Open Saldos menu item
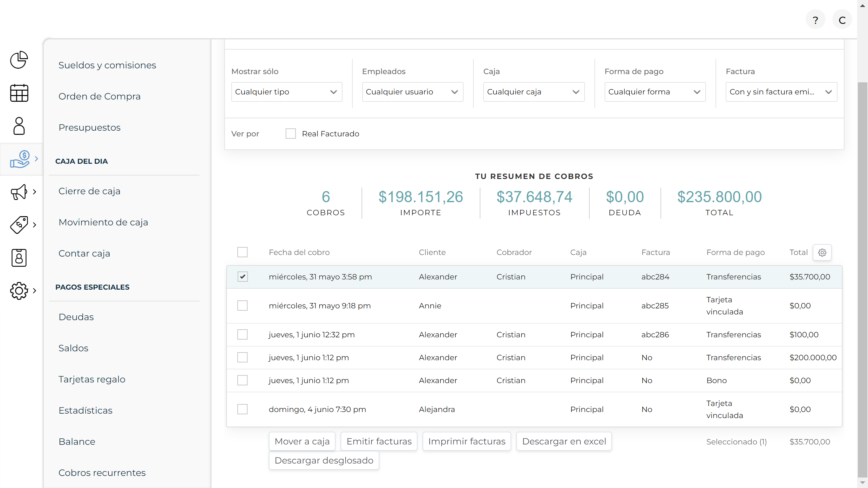 click(73, 348)
